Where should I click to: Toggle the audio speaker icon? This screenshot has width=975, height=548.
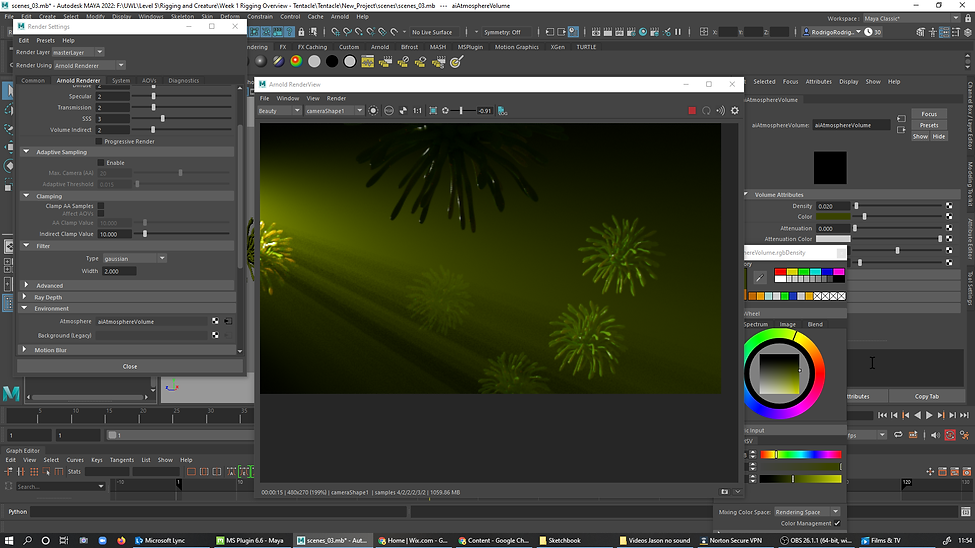[935, 435]
